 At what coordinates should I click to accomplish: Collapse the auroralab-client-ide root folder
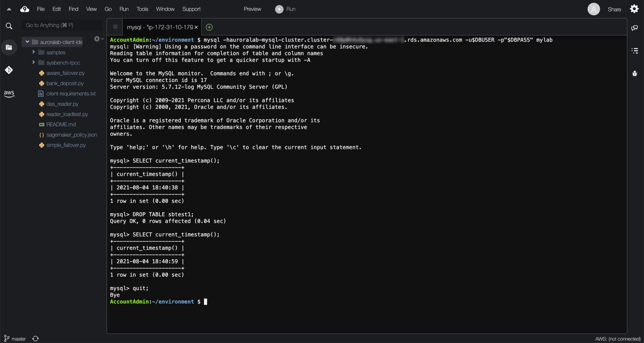click(27, 42)
